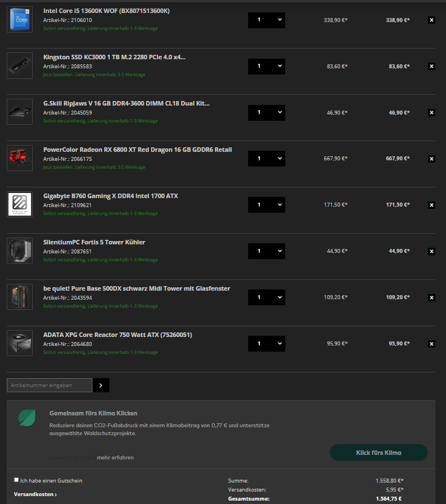Open Gigabyte B760 Gaming X product link
Screen dimensions: 446x504
(111, 196)
